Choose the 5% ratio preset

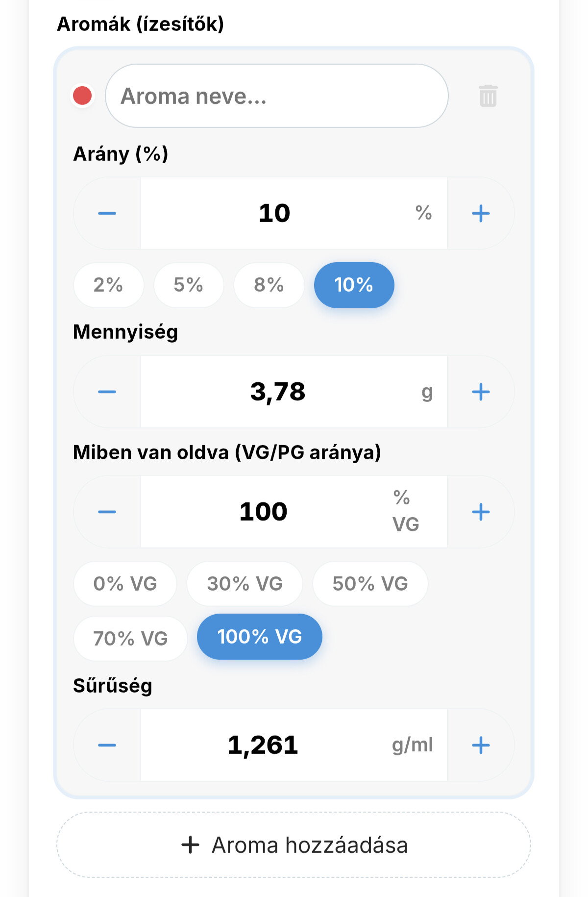pyautogui.click(x=189, y=285)
